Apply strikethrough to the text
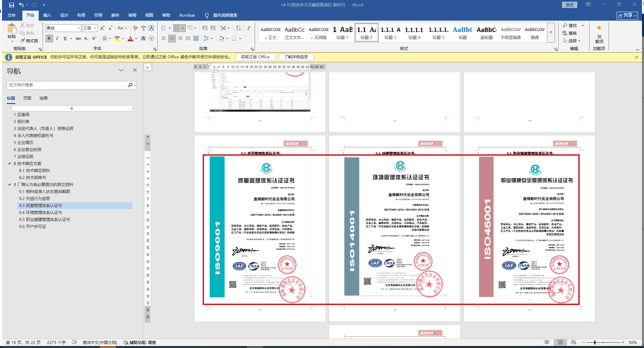Image resolution: width=644 pixels, height=348 pixels. [x=78, y=39]
